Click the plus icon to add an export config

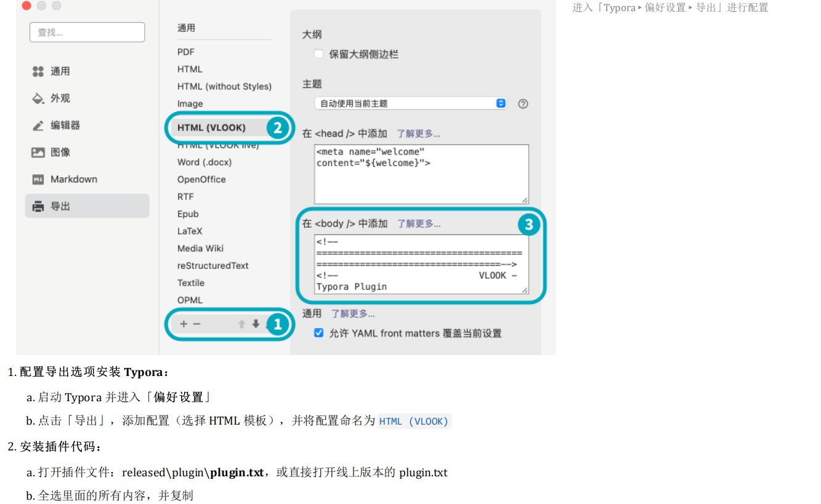184,324
